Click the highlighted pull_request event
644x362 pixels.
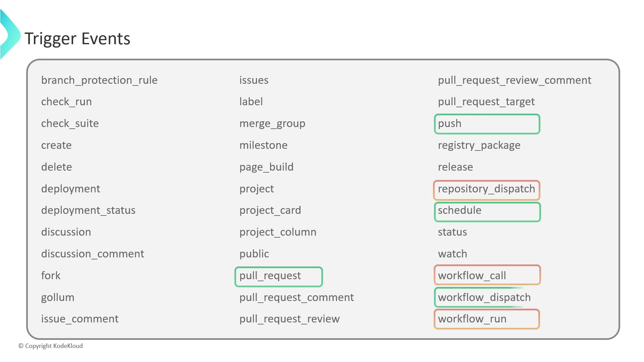click(278, 277)
